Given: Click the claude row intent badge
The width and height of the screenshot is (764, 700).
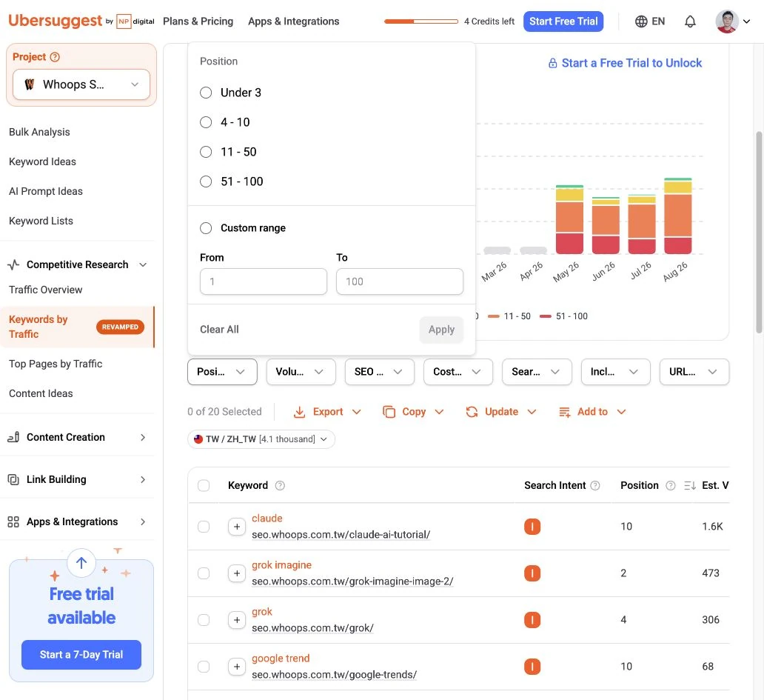Looking at the screenshot, I should coord(532,527).
